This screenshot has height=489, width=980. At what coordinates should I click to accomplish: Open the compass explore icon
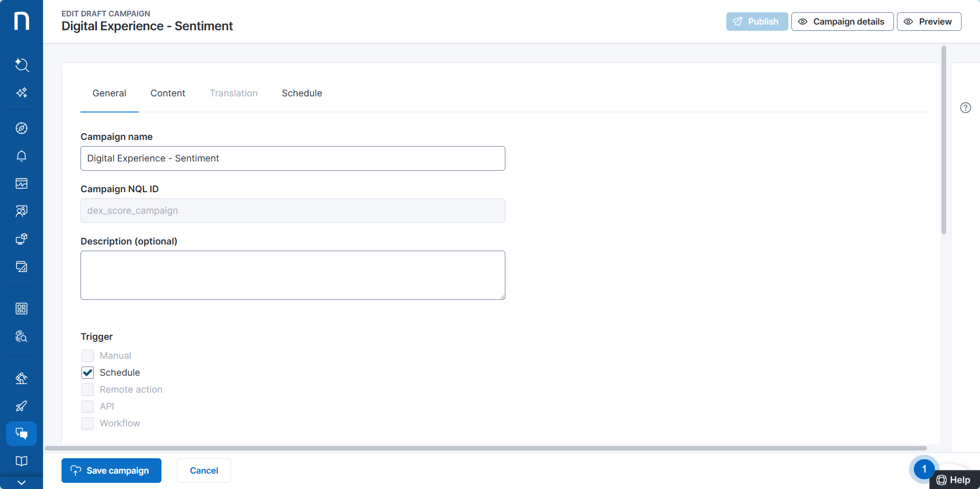pos(22,128)
